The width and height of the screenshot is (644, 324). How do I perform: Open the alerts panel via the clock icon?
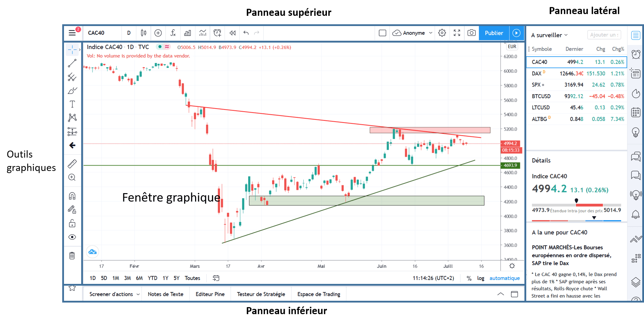636,54
